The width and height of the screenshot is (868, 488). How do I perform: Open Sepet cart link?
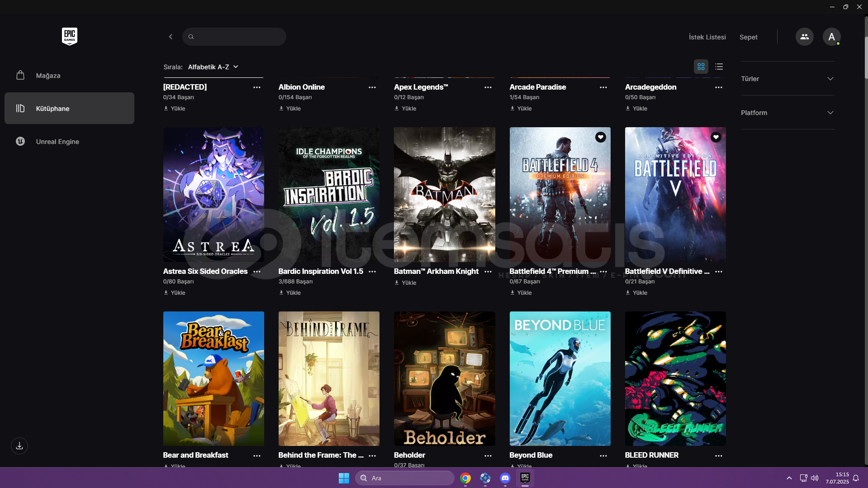748,37
